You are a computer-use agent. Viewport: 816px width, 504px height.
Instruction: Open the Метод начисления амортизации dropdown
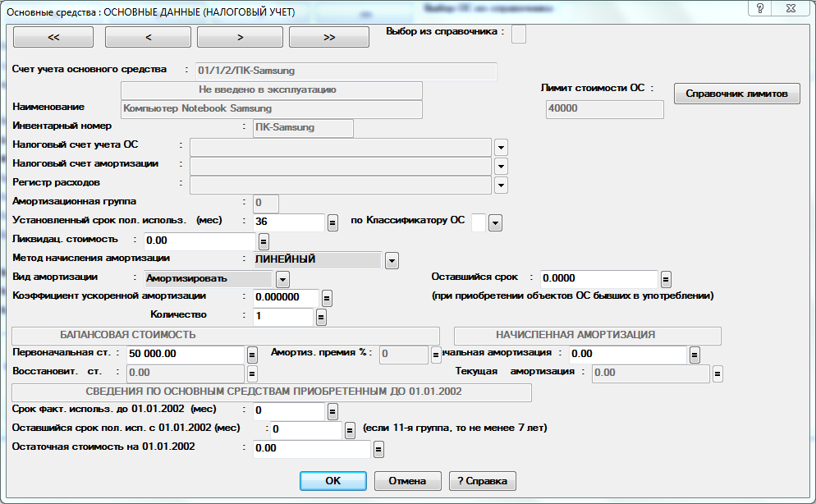[392, 260]
